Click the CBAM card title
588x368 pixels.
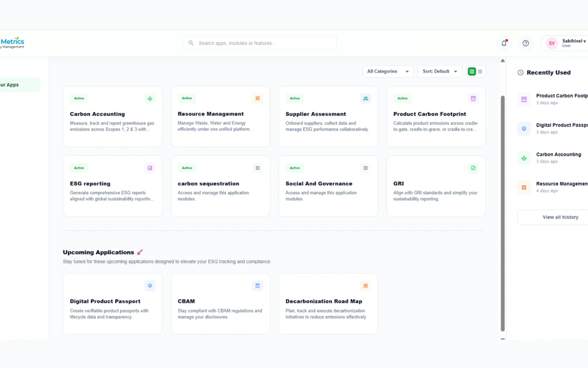click(x=186, y=301)
